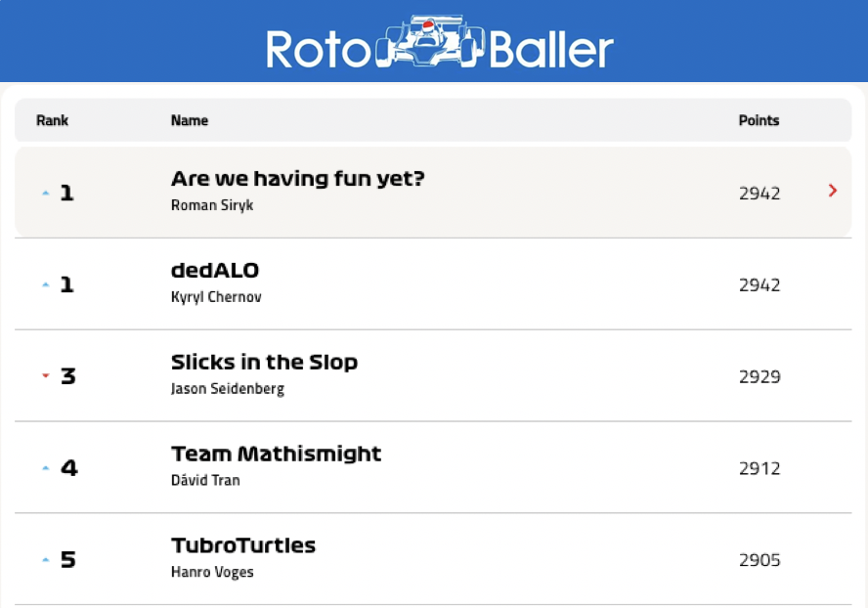This screenshot has height=608, width=868.
Task: Sort by the Points column header
Action: tap(759, 120)
